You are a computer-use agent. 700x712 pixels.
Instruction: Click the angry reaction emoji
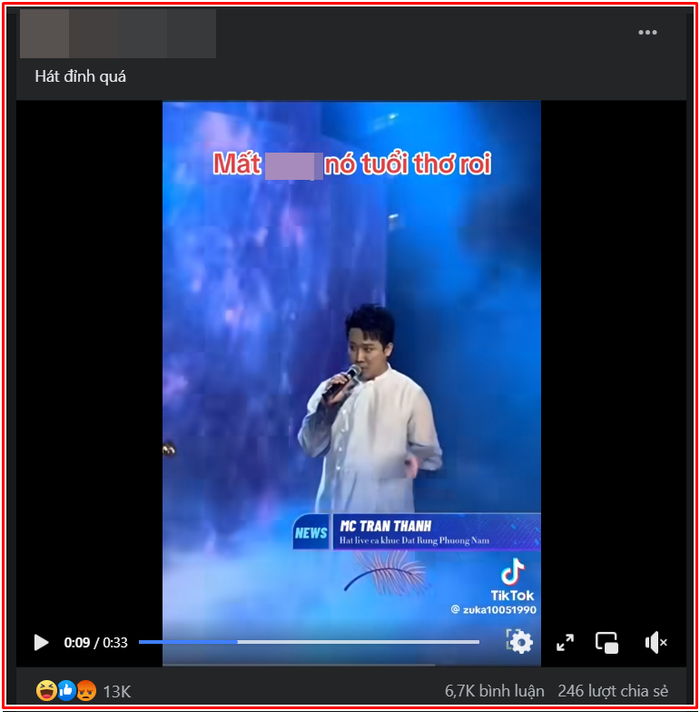(x=86, y=691)
